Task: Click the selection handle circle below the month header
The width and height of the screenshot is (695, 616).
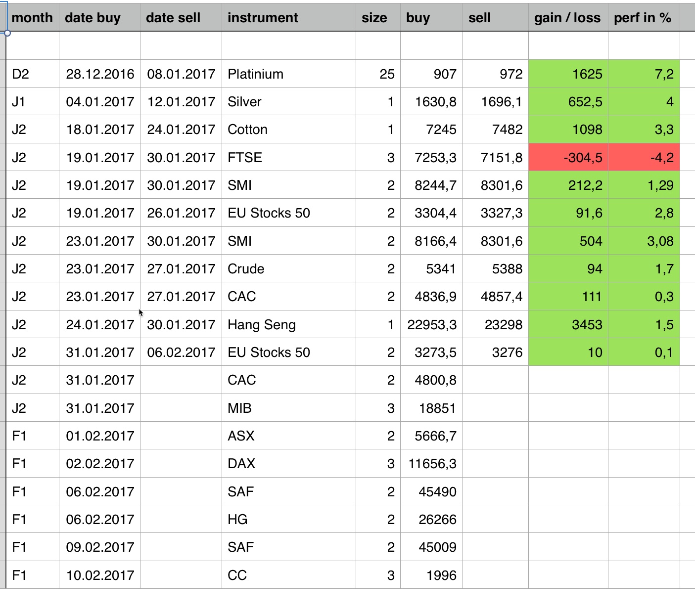Action: tap(7, 33)
